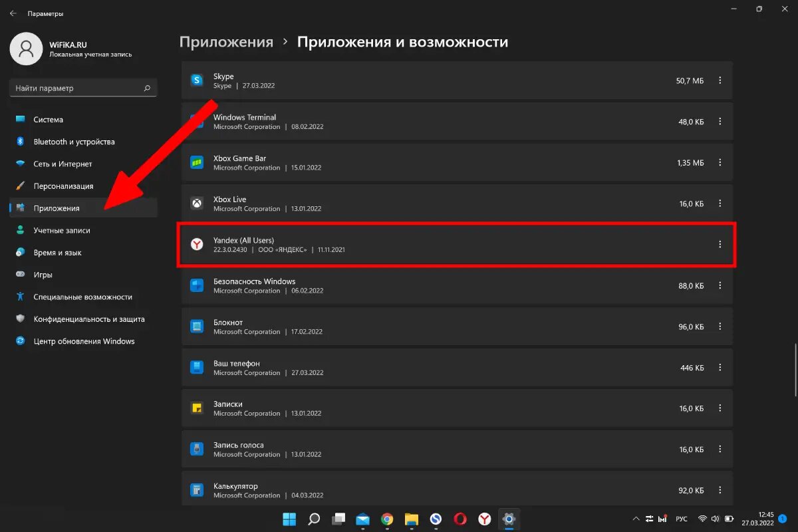This screenshot has width=798, height=532.
Task: Switch the РУС input language indicator
Action: [x=682, y=519]
